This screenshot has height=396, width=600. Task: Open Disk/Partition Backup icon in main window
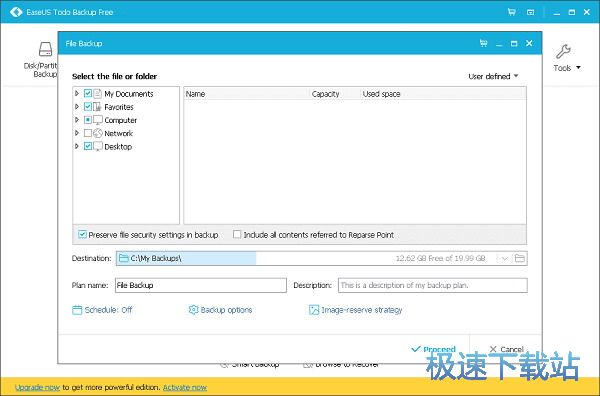46,49
